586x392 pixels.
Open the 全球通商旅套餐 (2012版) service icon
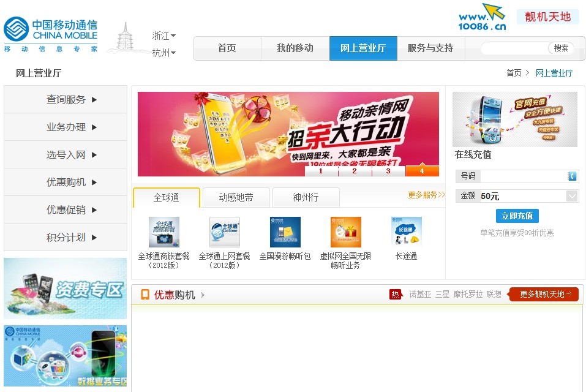(x=165, y=232)
